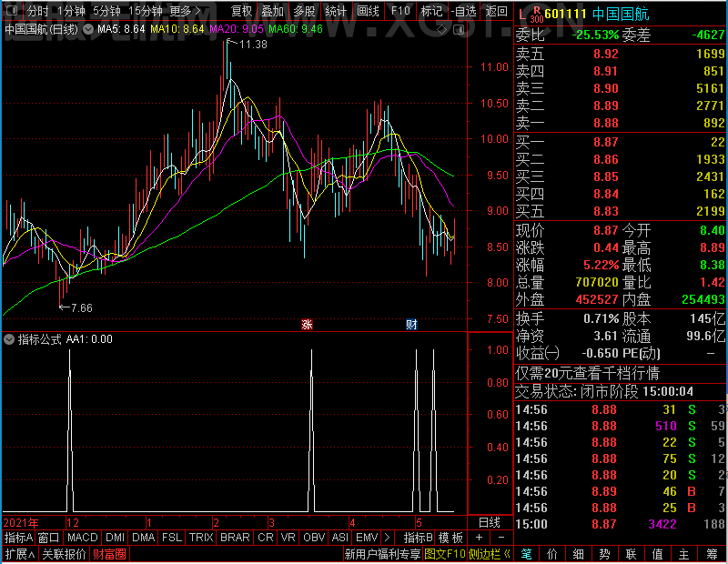Activate the 画线 drawing tool
Screen dimensions: 728x564
point(368,10)
